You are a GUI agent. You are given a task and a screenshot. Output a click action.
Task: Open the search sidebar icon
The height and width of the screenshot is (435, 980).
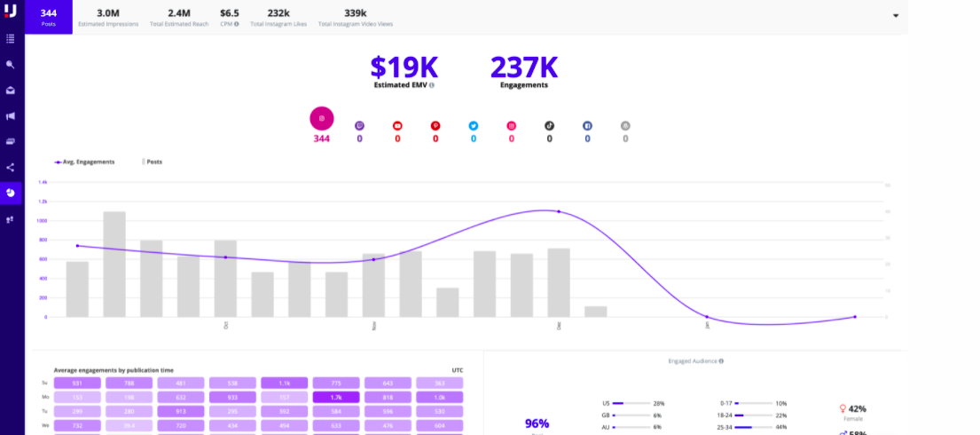[x=10, y=65]
